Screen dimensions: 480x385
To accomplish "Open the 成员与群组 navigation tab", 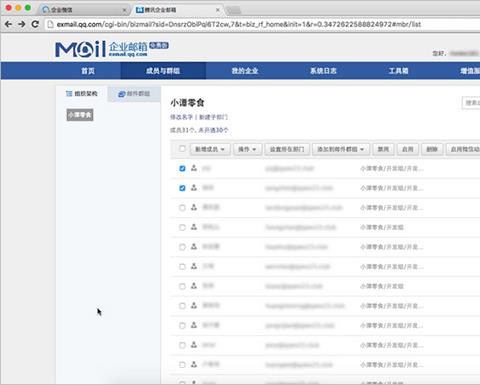I will (163, 71).
